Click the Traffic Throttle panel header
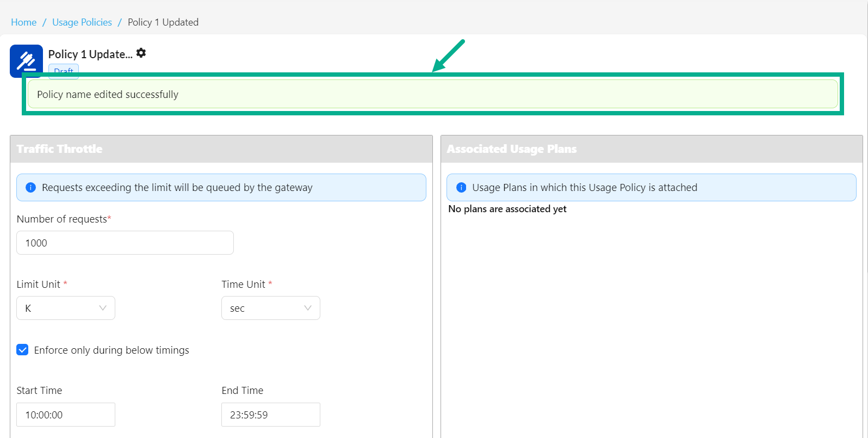Viewport: 868px width, 438px height. pyautogui.click(x=221, y=149)
